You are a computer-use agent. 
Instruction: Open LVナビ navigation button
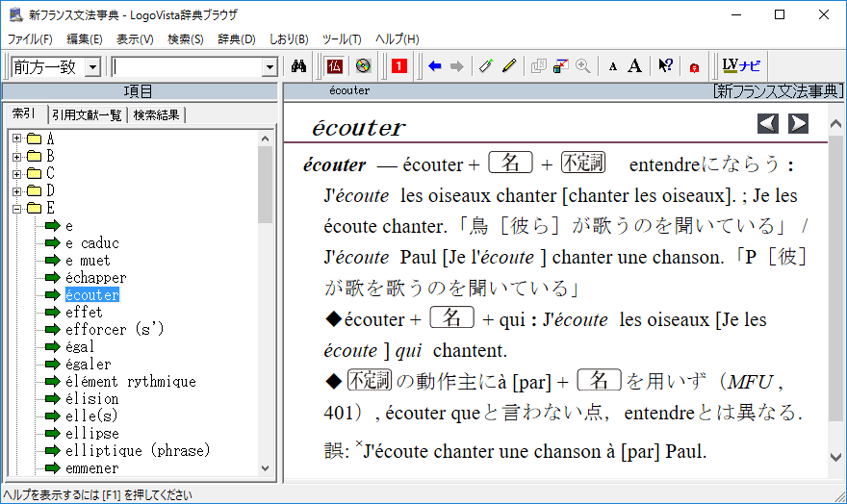[741, 65]
